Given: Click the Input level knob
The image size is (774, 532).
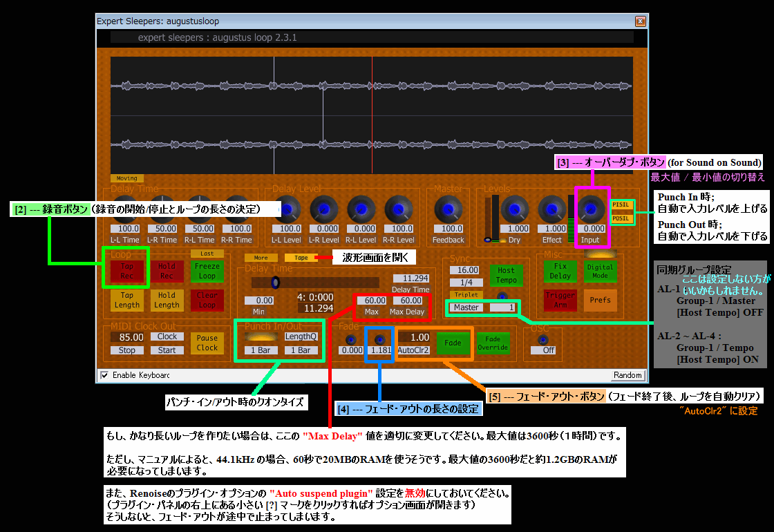Looking at the screenshot, I should click(591, 209).
